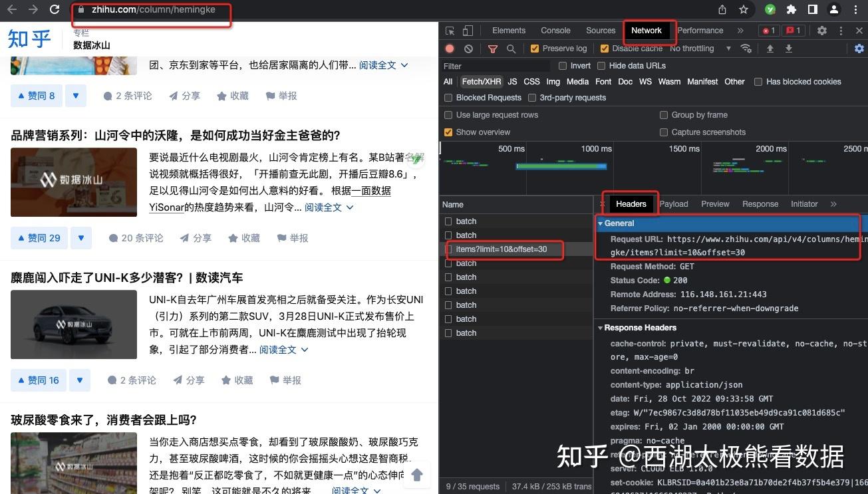Open the No throttling dropdown
Screen dimensions: 868x494
point(700,49)
